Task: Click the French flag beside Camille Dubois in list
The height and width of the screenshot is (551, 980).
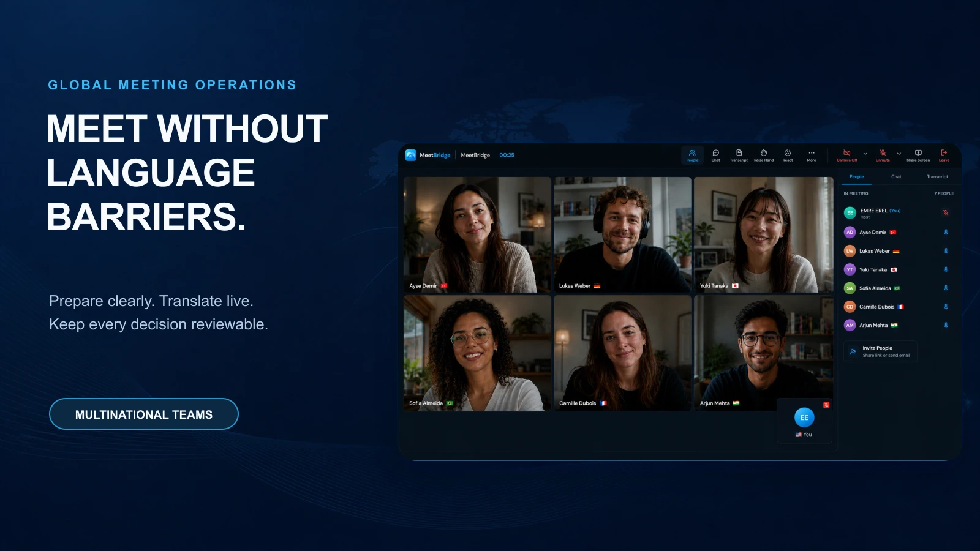Action: (x=900, y=307)
